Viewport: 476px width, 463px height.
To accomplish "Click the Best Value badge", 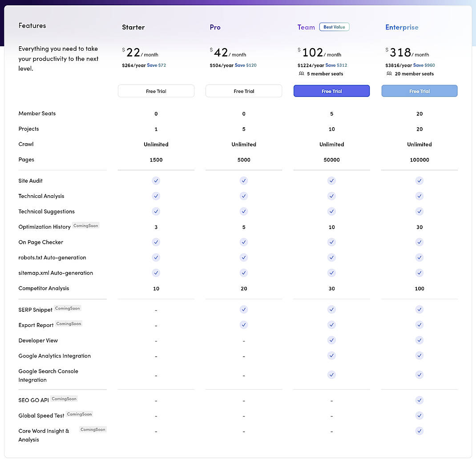I will tap(334, 27).
